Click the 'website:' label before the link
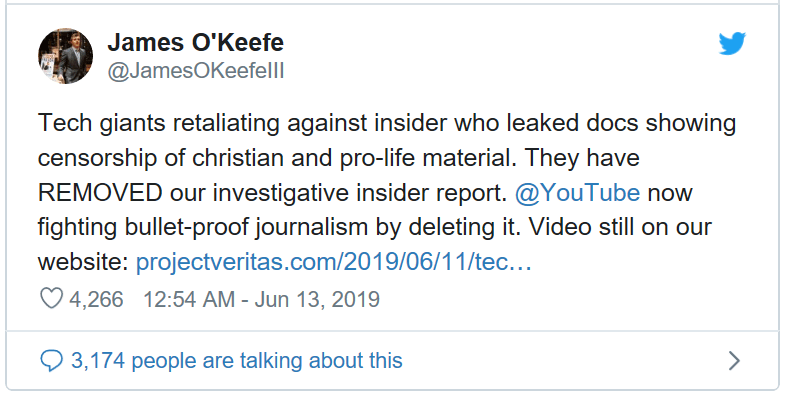The image size is (786, 393). (84, 262)
